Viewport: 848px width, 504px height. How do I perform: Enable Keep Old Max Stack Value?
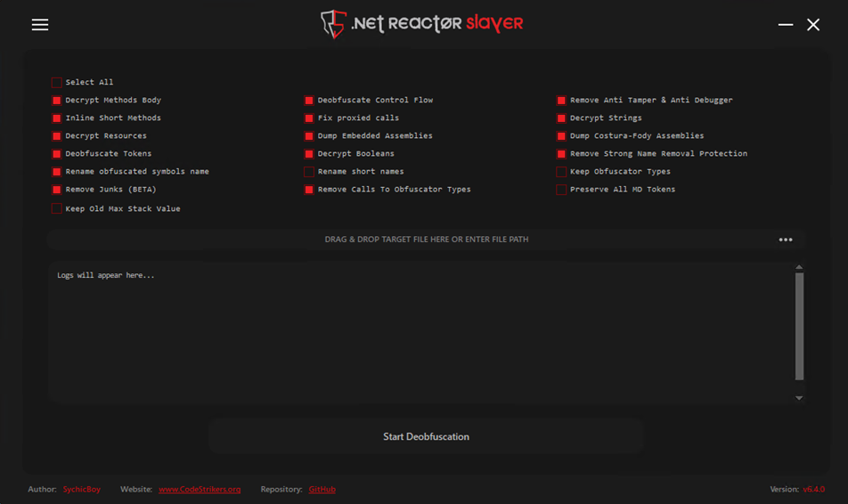coord(57,209)
